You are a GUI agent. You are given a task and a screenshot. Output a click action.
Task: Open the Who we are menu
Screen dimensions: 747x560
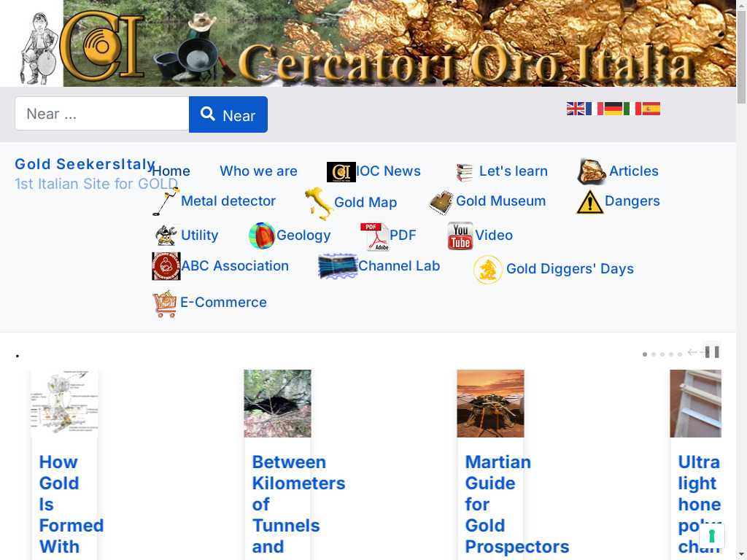tap(259, 171)
